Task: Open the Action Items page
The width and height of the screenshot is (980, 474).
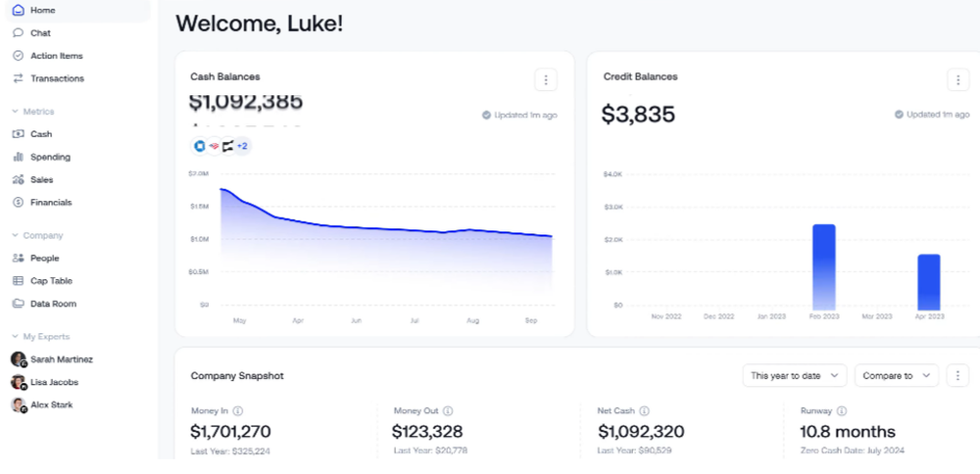Action: point(56,56)
